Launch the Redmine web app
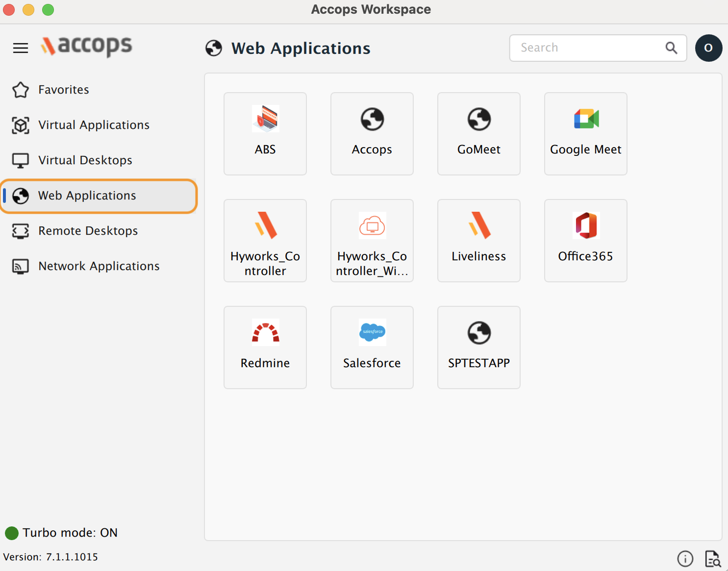728x571 pixels. coord(265,347)
